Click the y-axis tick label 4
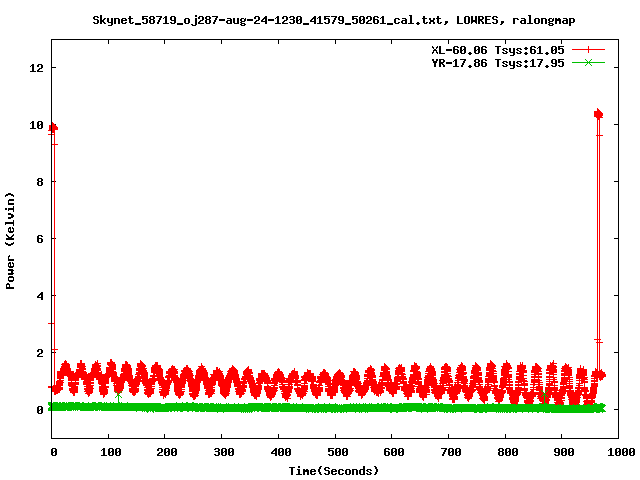This screenshot has height=480, width=640. click(40, 296)
